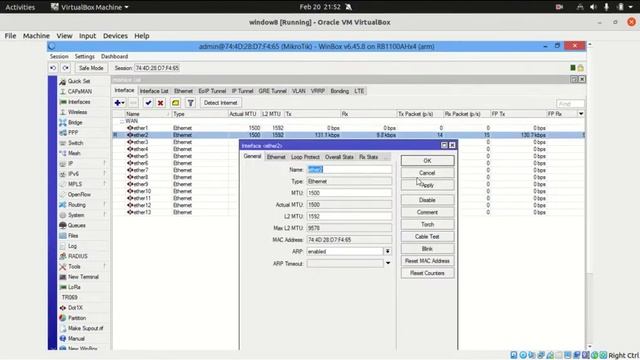This screenshot has width=640, height=360.
Task: Switch to the Bonding tab
Action: point(340,91)
